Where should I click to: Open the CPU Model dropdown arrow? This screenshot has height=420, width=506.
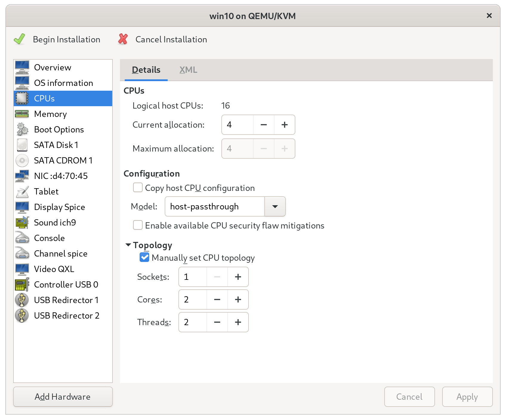point(275,206)
